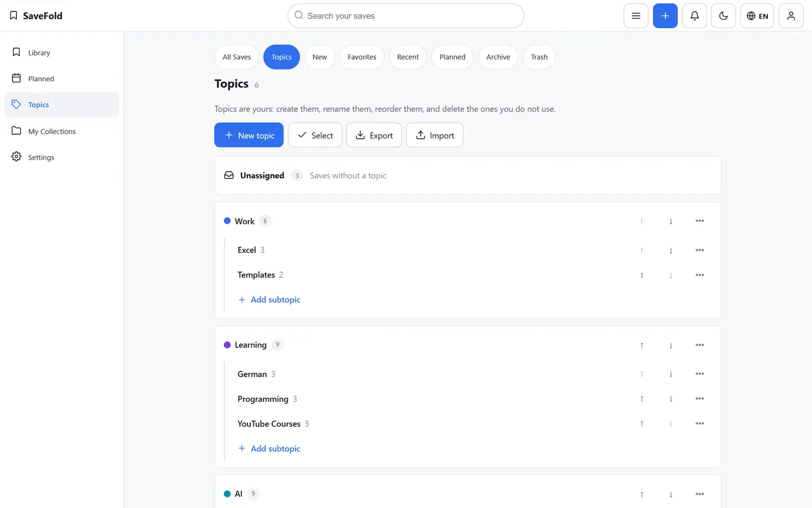The image size is (812, 508).
Task: Open more options for Excel subtopic
Action: pos(700,250)
